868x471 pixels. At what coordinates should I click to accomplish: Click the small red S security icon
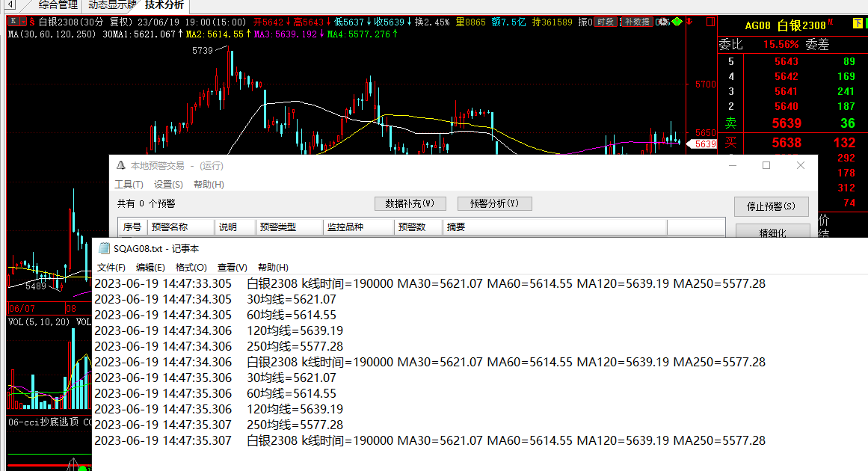click(32, 22)
